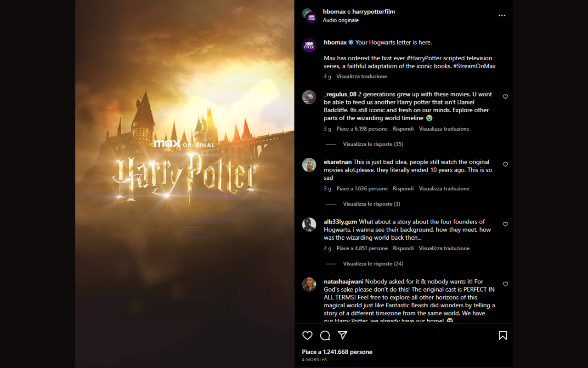Like ekaretnan's comment with small heart

coord(505,164)
